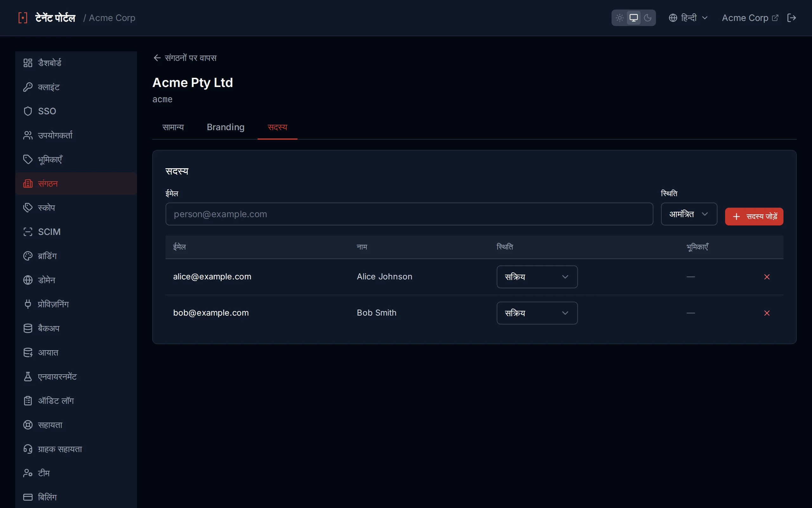Open संगठन building icon in sidebar
The height and width of the screenshot is (508, 812).
coord(28,184)
